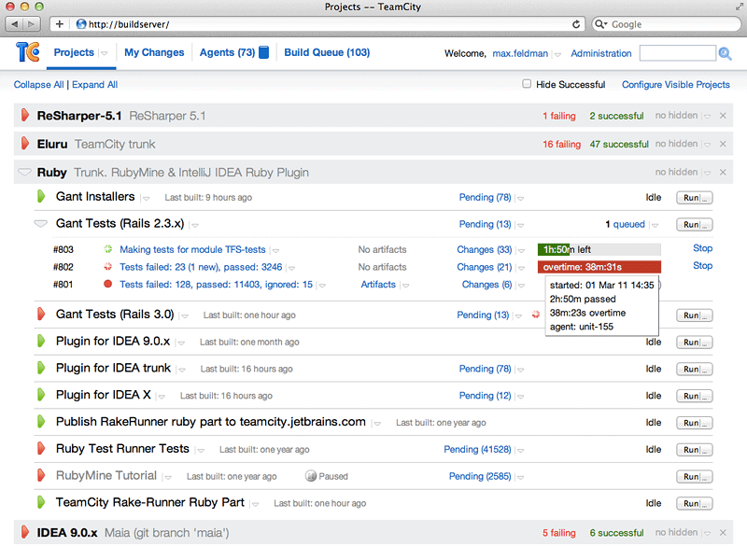
Task: Click the Collapse All link
Action: (38, 84)
